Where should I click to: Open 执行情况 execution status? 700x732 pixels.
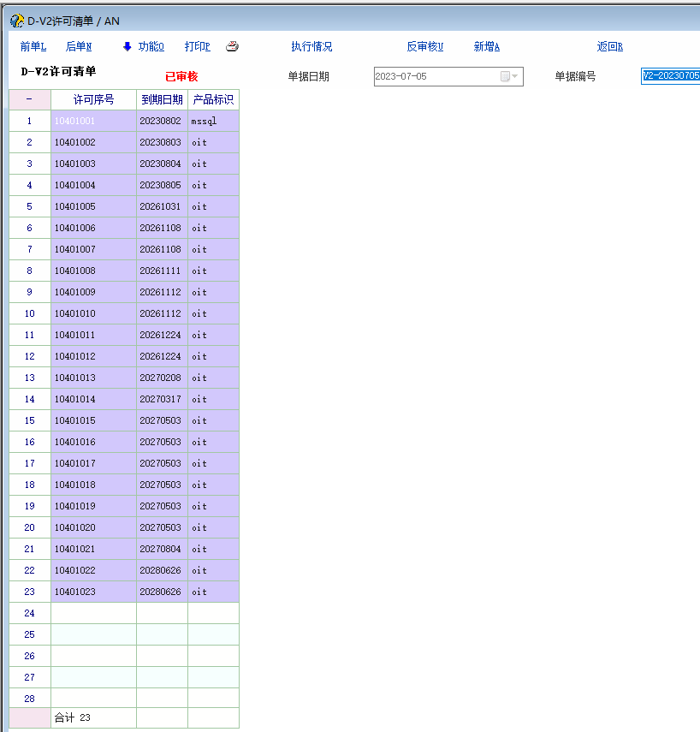pyautogui.click(x=311, y=47)
